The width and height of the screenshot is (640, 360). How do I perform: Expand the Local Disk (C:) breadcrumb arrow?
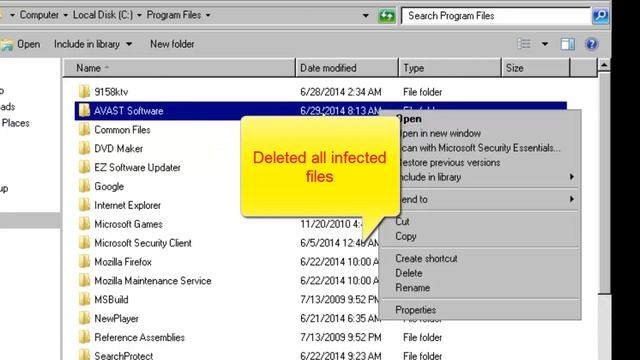coord(139,16)
